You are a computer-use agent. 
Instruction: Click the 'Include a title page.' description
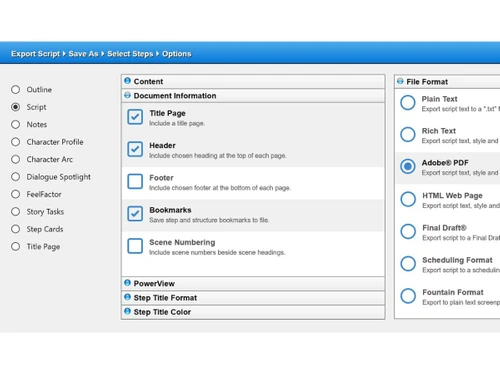pyautogui.click(x=177, y=124)
